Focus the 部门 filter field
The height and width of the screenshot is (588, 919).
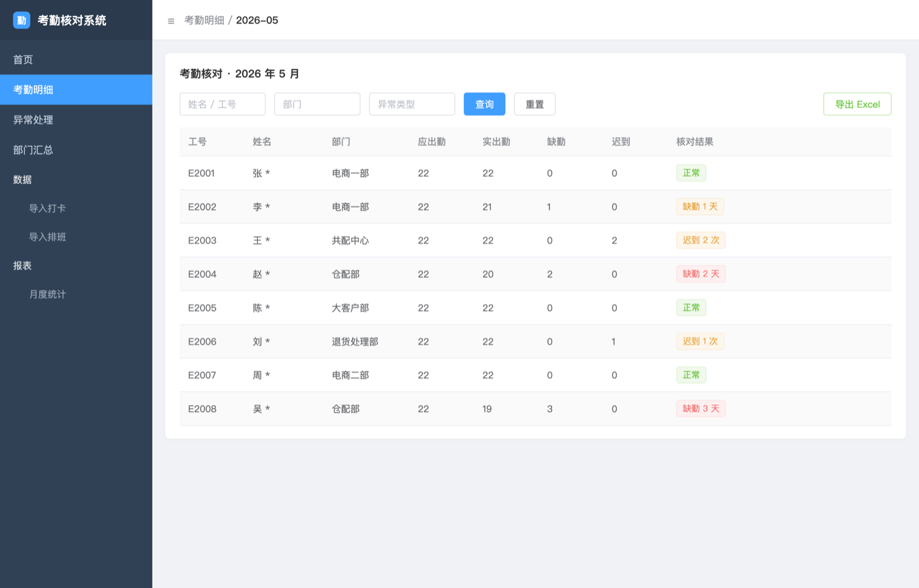point(317,104)
